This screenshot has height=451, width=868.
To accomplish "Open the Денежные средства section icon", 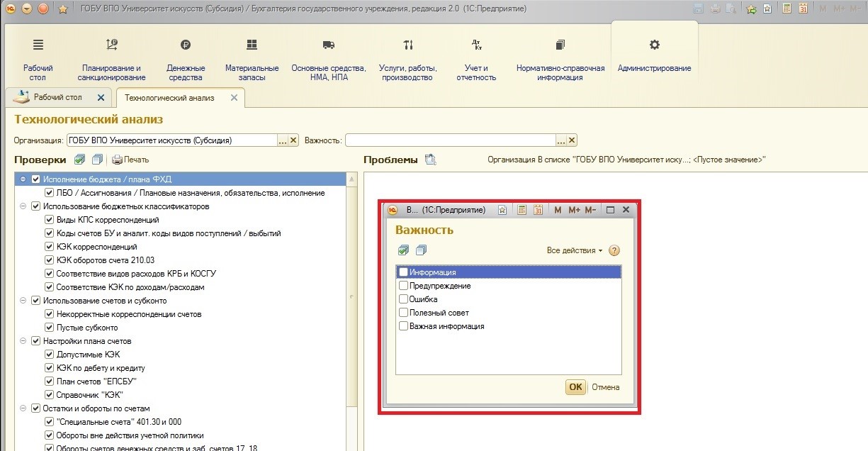I will tap(186, 45).
